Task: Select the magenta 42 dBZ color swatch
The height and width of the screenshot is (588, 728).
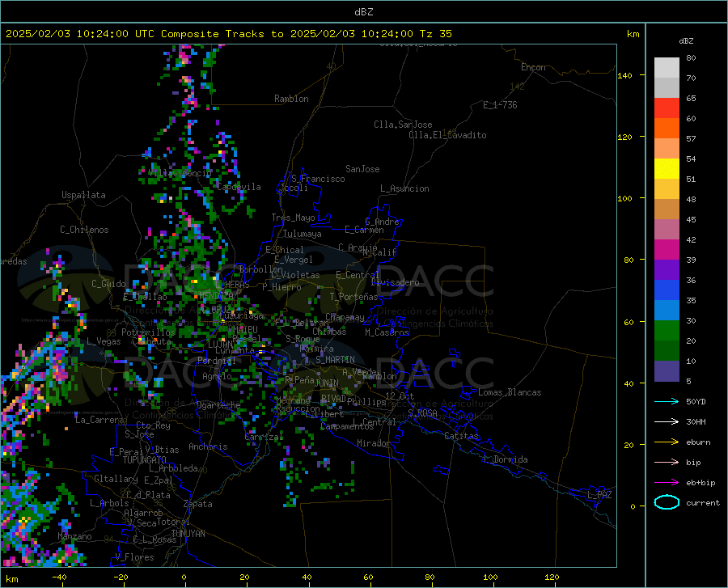Action: [x=667, y=250]
